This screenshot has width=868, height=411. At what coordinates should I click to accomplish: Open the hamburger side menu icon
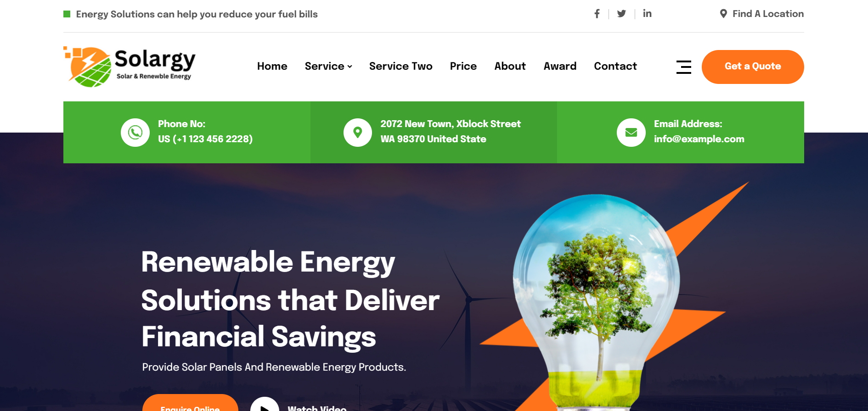(x=683, y=67)
